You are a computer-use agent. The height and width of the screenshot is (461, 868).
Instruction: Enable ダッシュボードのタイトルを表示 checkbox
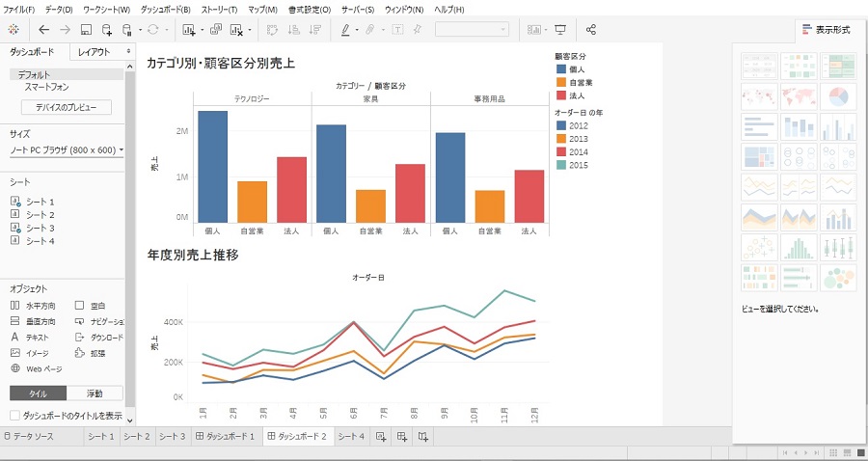(x=15, y=416)
